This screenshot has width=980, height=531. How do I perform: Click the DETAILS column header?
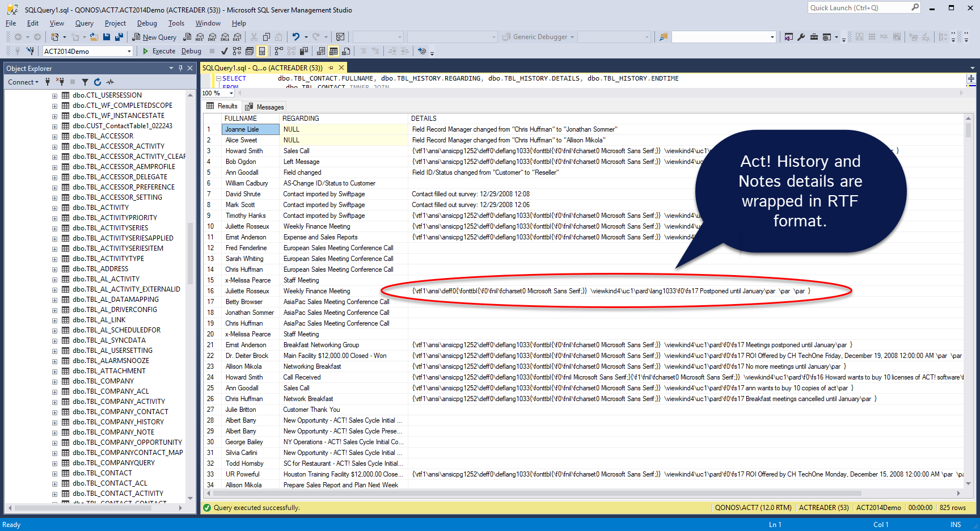686,119
